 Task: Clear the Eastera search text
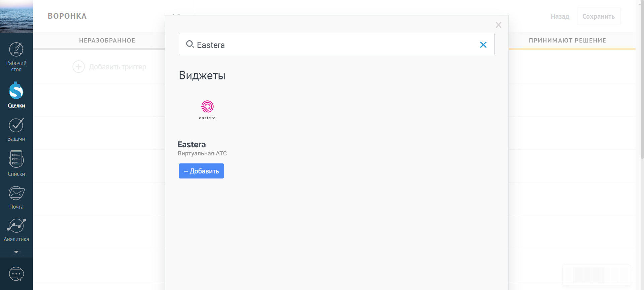point(483,45)
